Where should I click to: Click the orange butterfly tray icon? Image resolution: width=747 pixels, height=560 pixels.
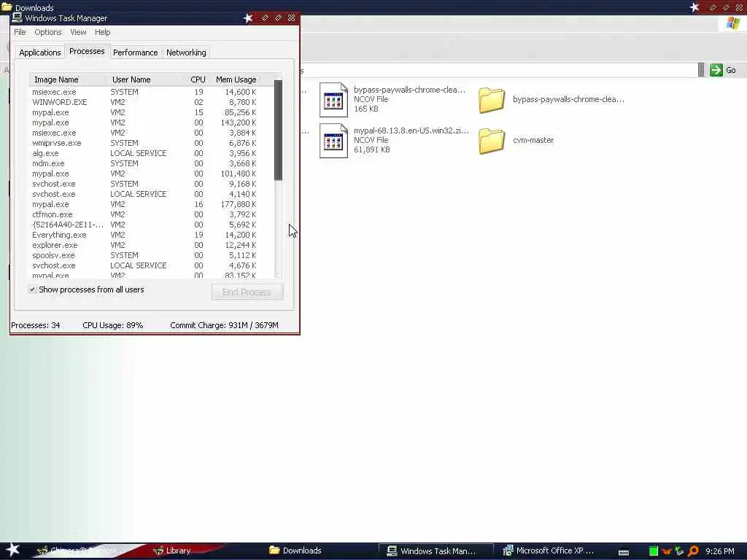pyautogui.click(x=667, y=551)
